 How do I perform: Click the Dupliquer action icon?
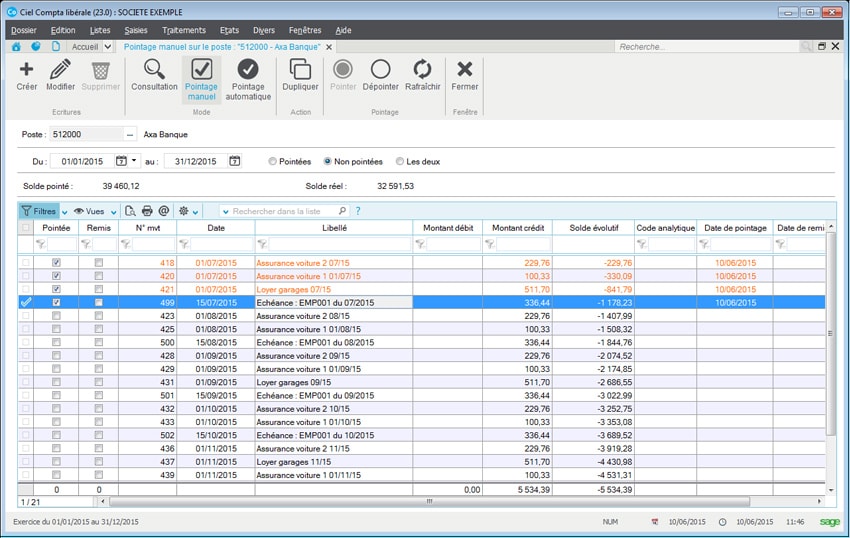(300, 69)
